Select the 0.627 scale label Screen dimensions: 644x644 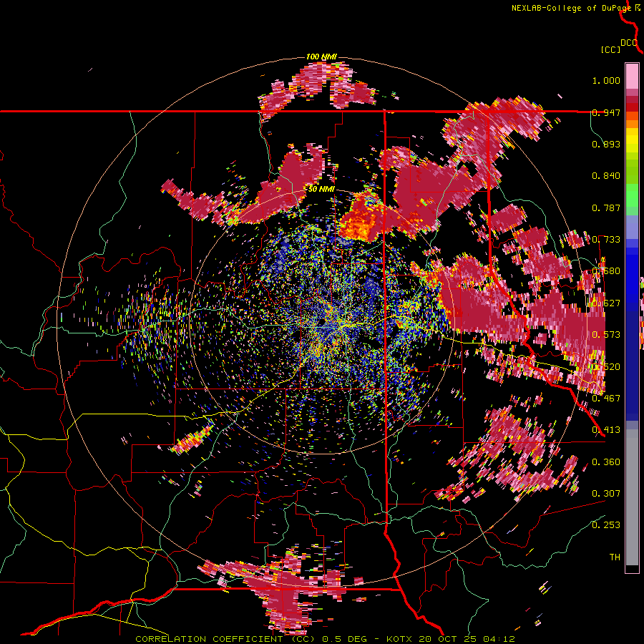[x=606, y=303]
